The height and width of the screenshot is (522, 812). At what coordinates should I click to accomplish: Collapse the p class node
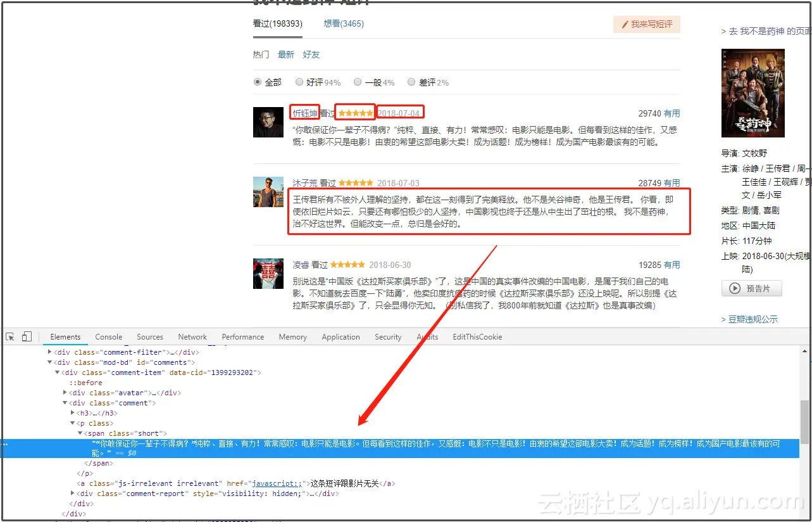[73, 423]
